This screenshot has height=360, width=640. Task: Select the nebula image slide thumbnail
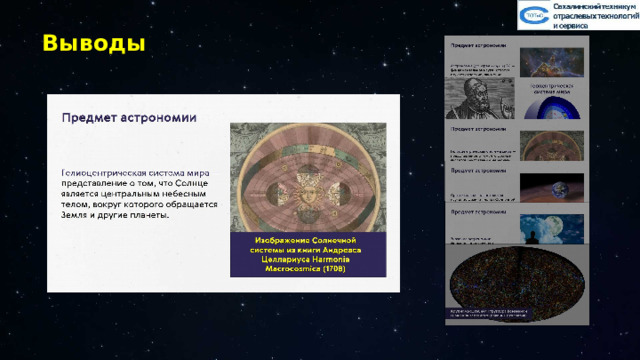point(552,62)
